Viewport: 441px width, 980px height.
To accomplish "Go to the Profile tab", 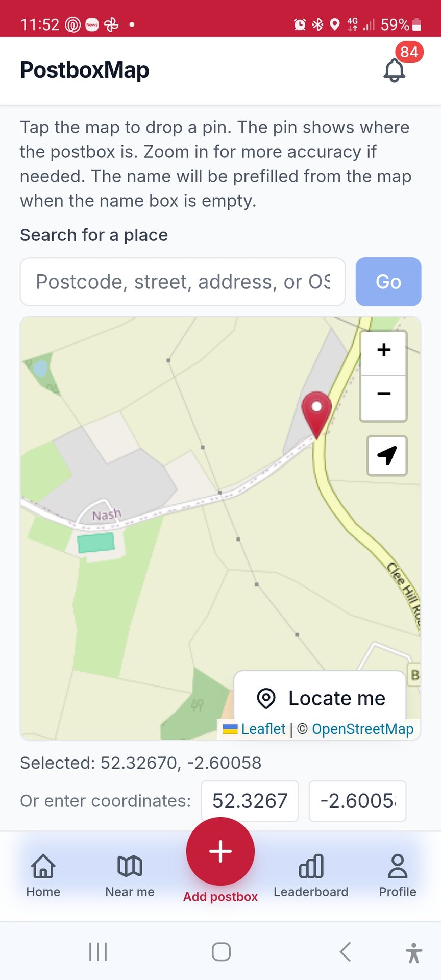I will click(398, 875).
